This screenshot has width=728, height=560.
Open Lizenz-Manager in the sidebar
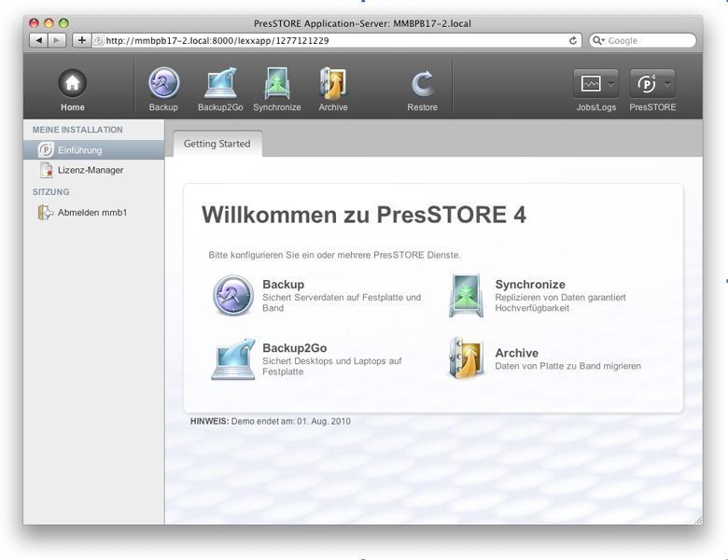(91, 170)
